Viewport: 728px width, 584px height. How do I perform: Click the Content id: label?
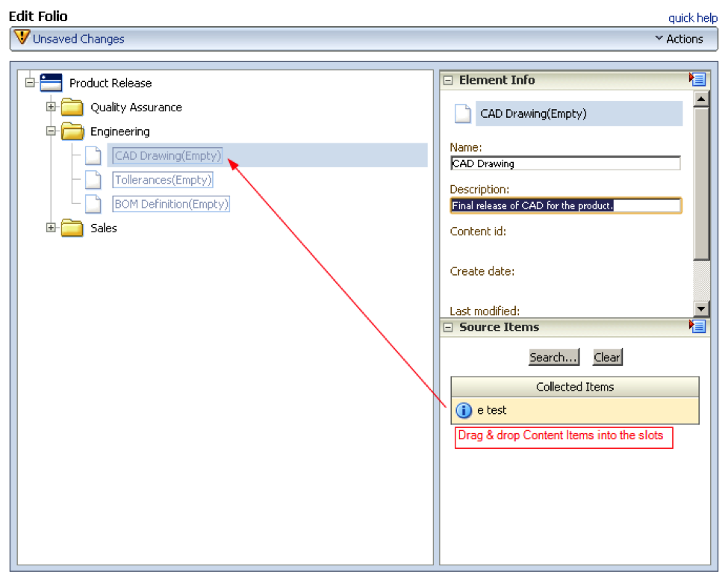(478, 232)
